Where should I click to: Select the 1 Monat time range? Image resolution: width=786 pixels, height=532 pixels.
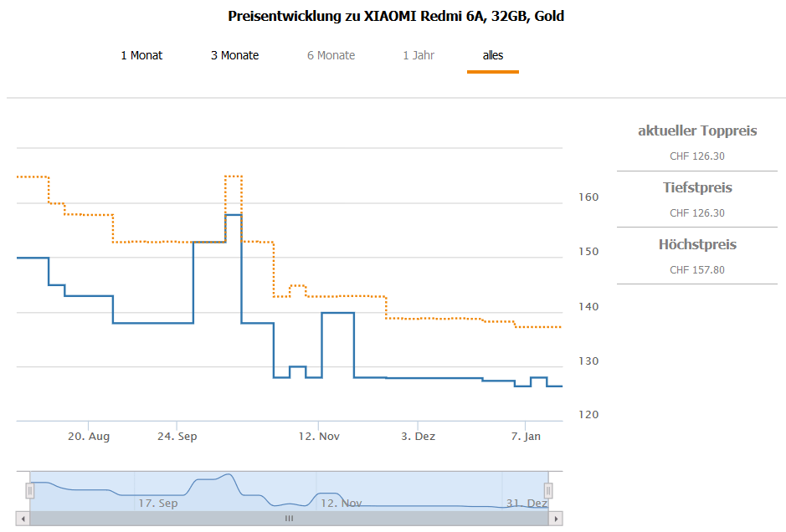point(141,55)
